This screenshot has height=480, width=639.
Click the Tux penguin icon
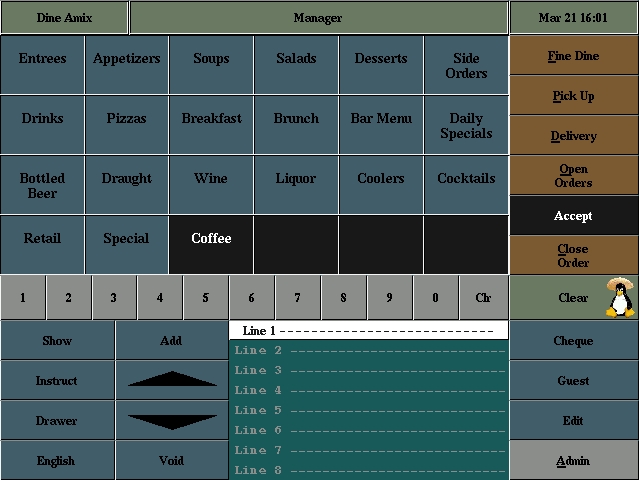click(x=619, y=297)
